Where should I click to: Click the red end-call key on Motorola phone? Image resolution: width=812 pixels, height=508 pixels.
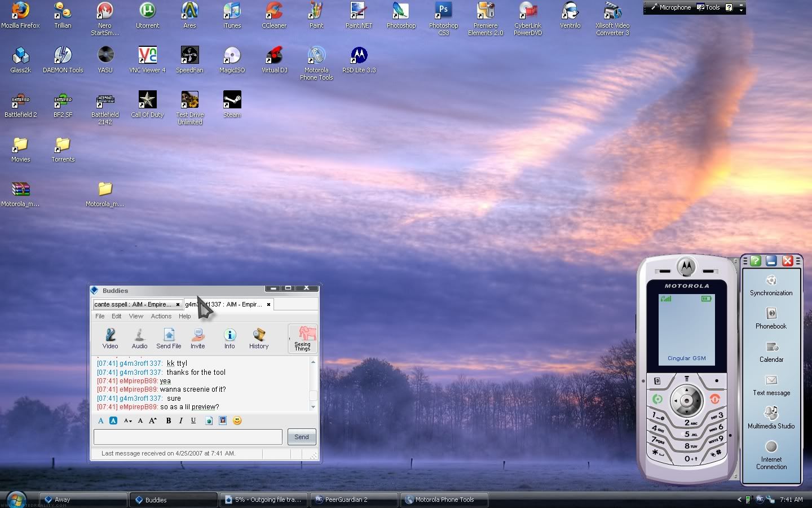point(715,399)
